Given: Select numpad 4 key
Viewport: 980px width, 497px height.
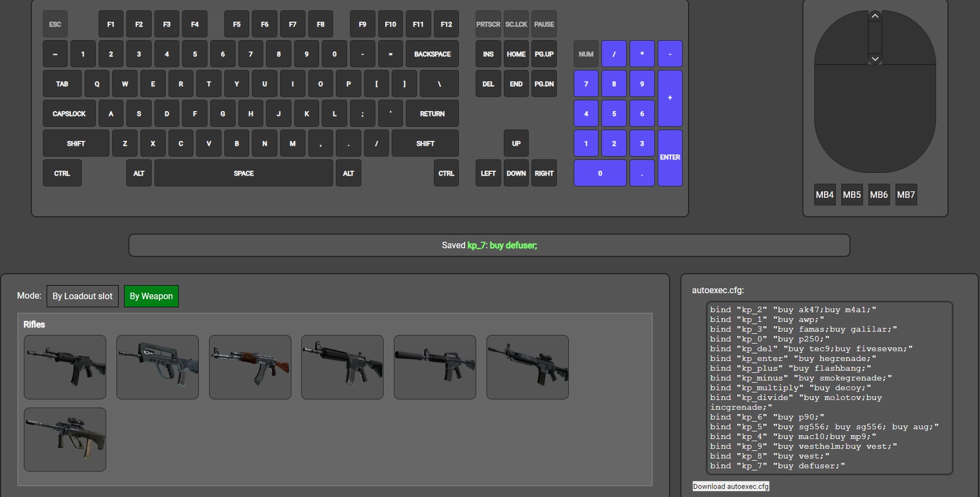Looking at the screenshot, I should click(x=586, y=114).
